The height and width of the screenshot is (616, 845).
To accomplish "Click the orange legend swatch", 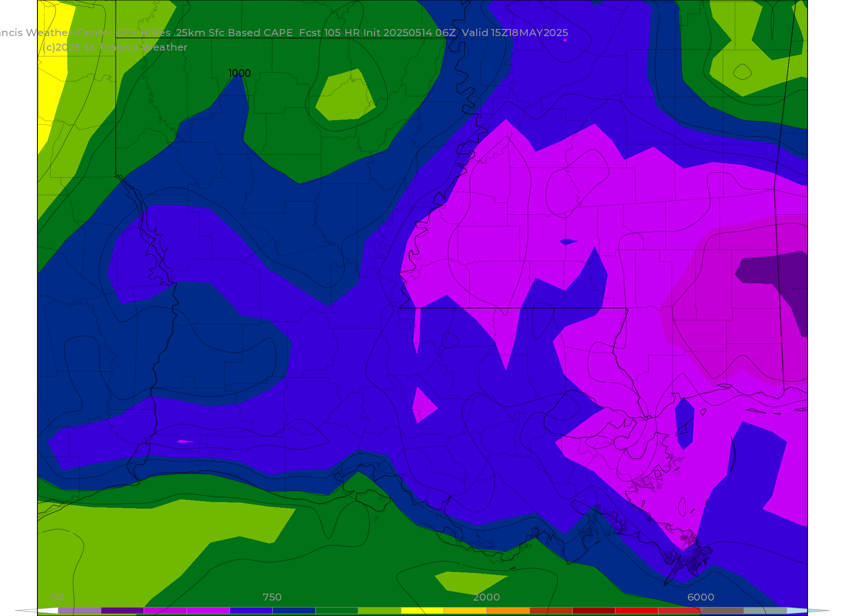I will pos(508,611).
